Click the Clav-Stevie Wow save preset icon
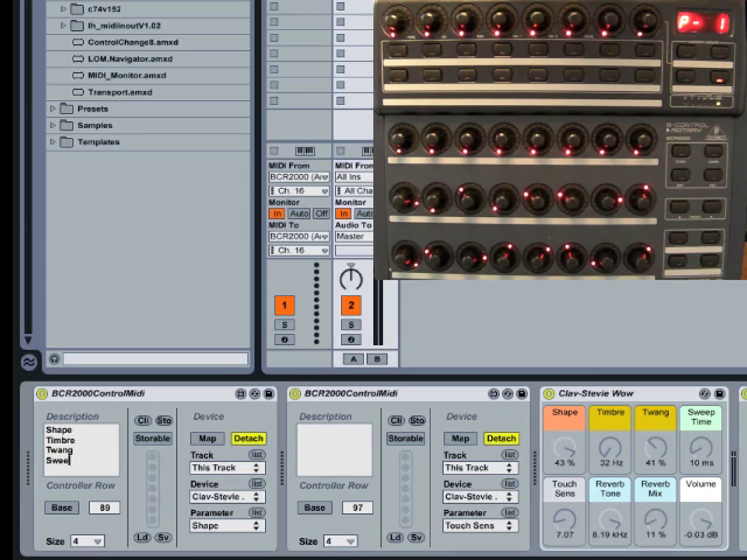This screenshot has width=747, height=560. pyautogui.click(x=720, y=394)
